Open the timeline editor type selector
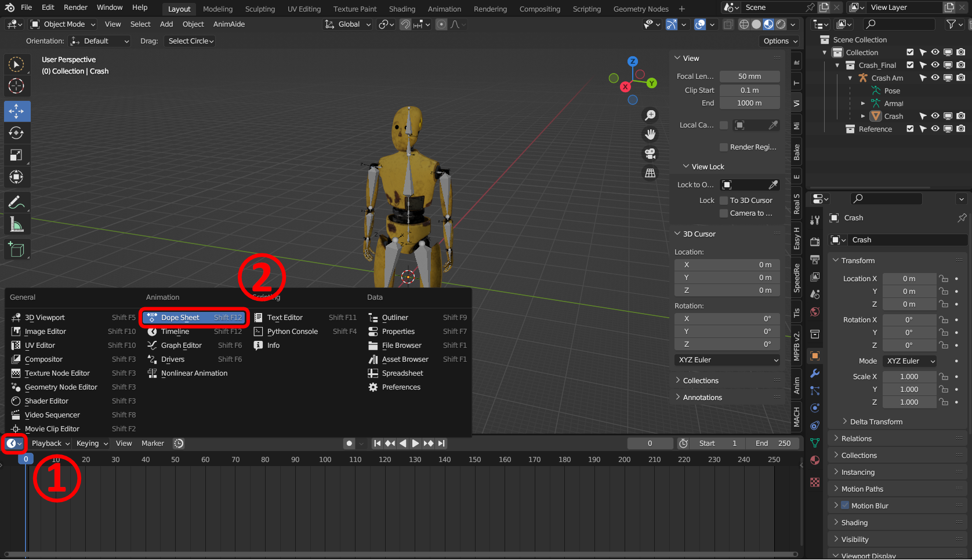Viewport: 972px width, 560px height. (14, 443)
